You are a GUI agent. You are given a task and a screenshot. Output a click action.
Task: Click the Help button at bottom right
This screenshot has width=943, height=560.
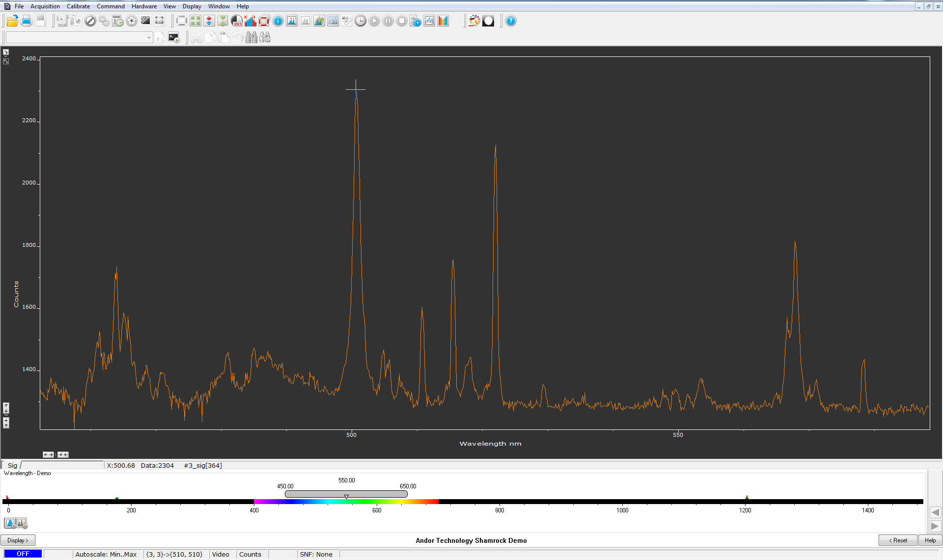[930, 540]
